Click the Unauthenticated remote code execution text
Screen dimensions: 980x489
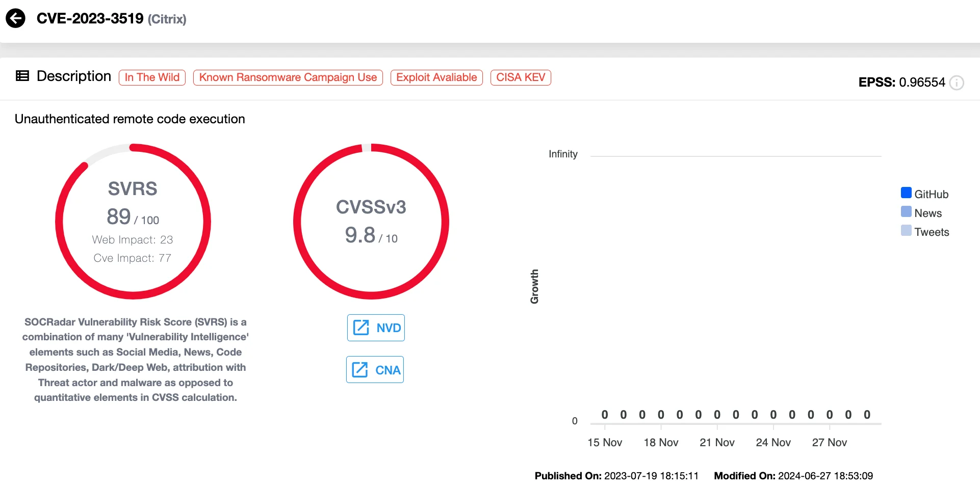point(130,119)
